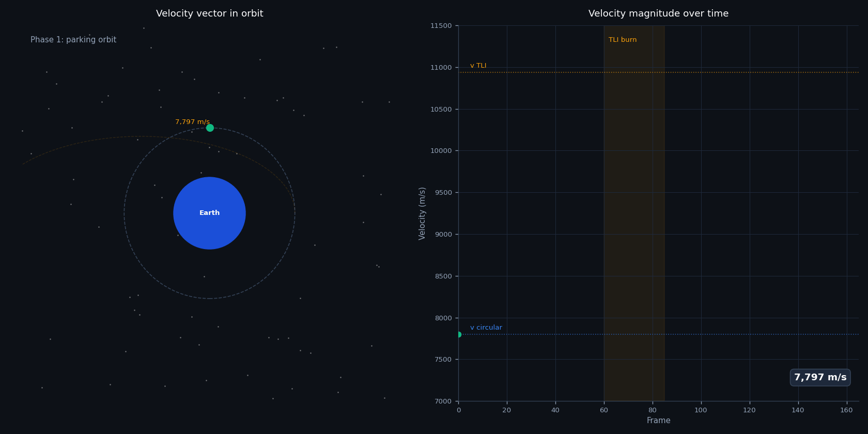Click the 10000 velocity tick label
Viewport: 868px width, 434px height.
(x=441, y=151)
